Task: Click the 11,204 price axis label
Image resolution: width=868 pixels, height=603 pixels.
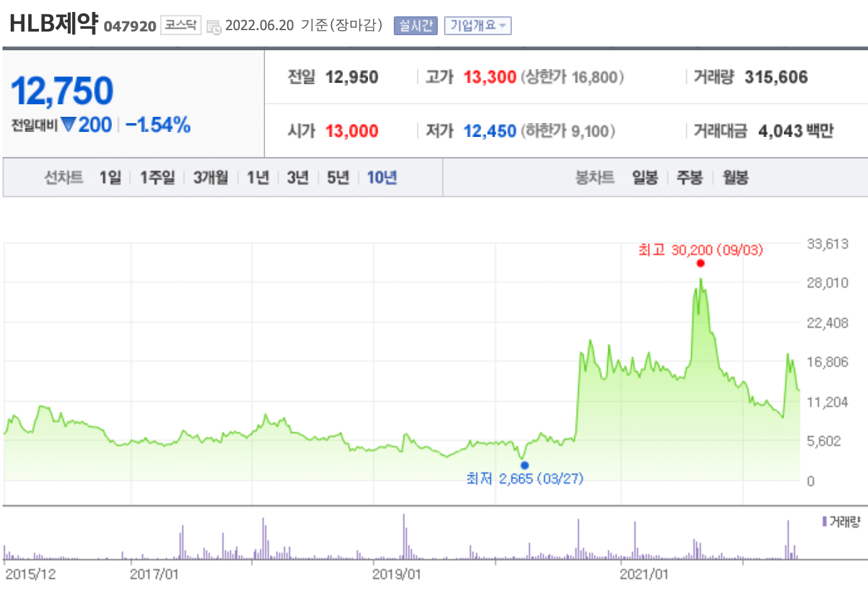Action: coord(827,402)
